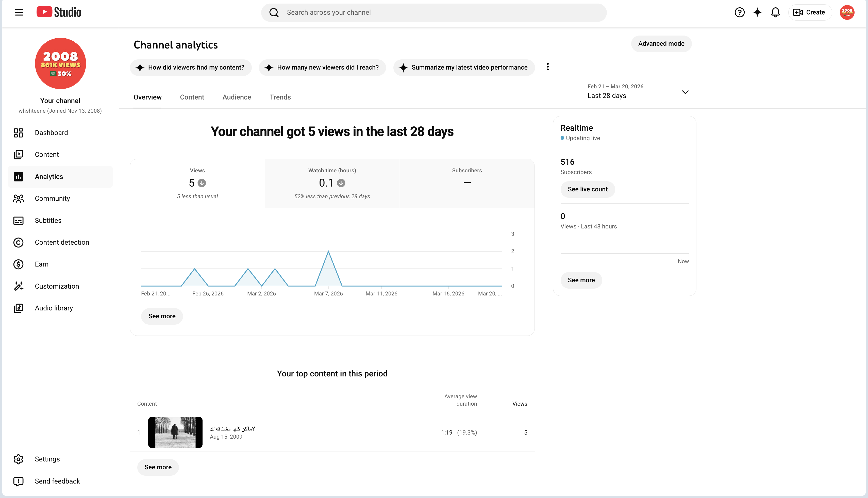Screen dimensions: 868x498
Task: Go to Dashboard in the sidebar
Action: point(60,133)
